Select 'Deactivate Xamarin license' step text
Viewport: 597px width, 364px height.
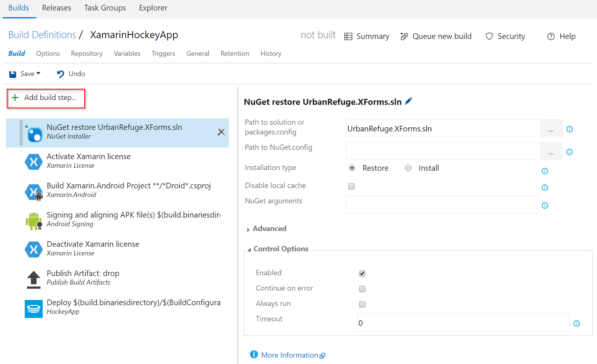[93, 244]
